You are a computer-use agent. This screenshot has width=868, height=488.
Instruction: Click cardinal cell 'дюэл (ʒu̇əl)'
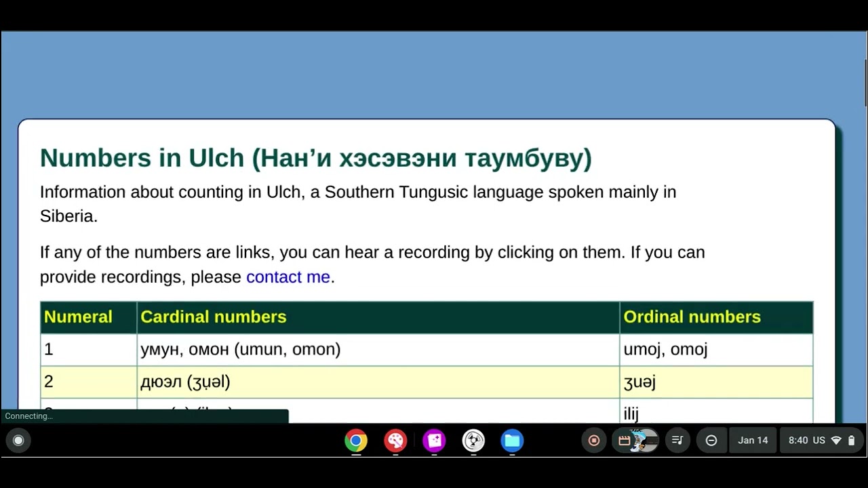378,382
